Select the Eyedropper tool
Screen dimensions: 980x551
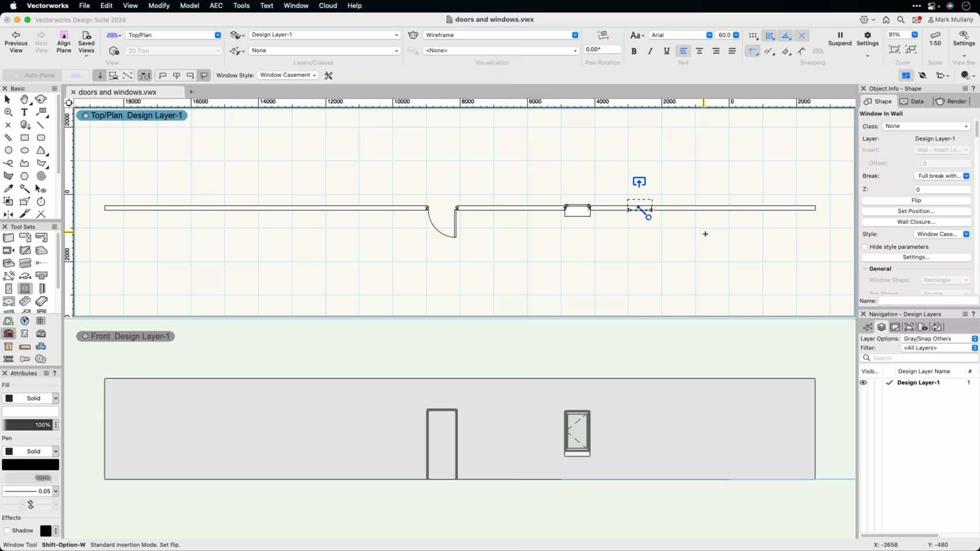point(8,188)
